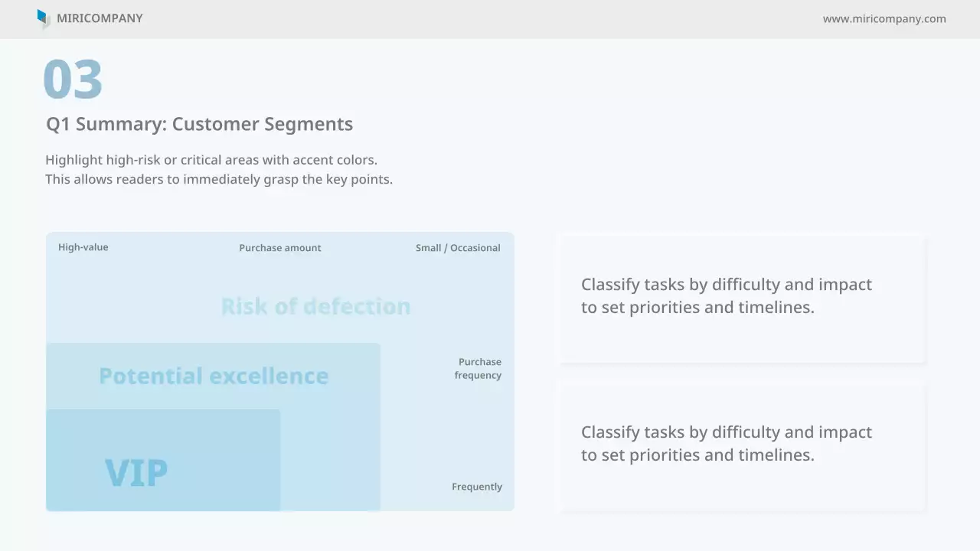The image size is (980, 551).
Task: Click the upper 'Classify tasks' text card
Action: click(x=742, y=297)
